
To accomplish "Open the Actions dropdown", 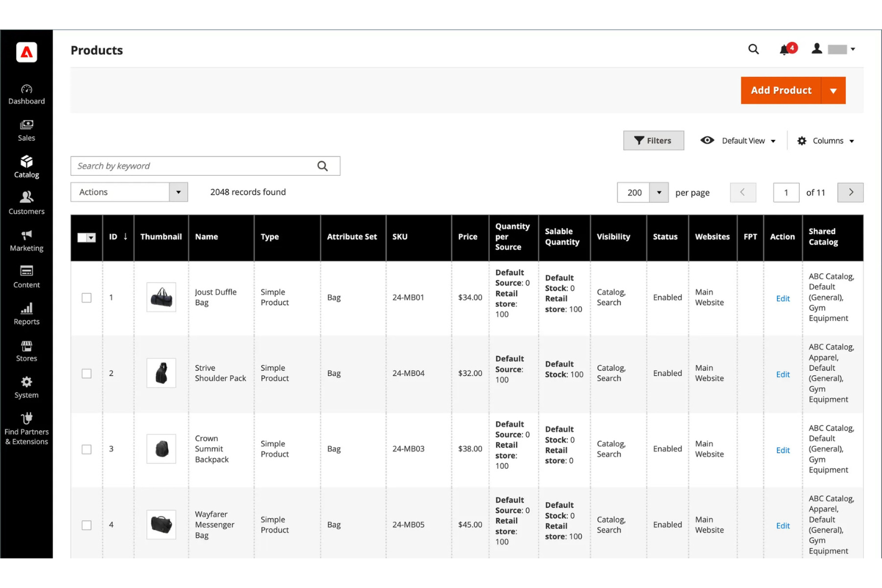I will (129, 192).
